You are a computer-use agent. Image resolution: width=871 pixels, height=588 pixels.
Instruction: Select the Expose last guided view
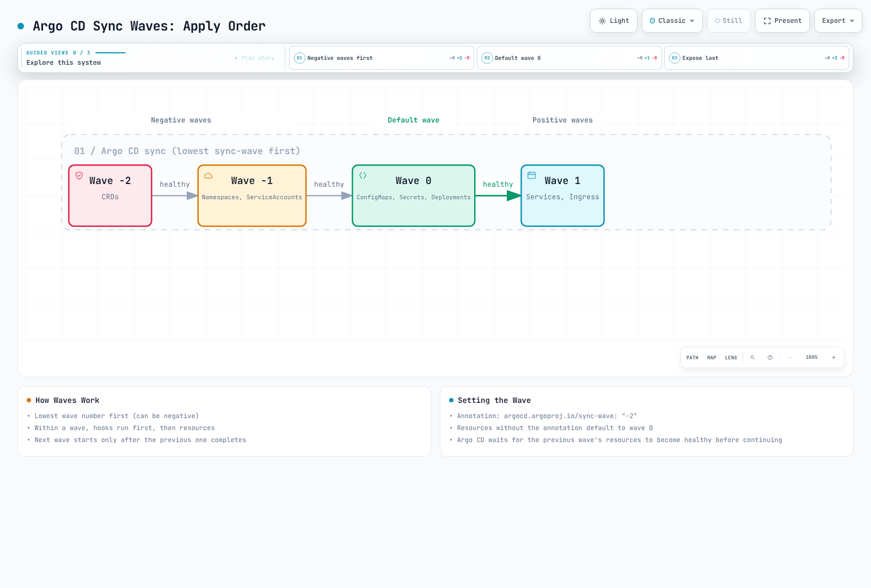[x=757, y=58]
